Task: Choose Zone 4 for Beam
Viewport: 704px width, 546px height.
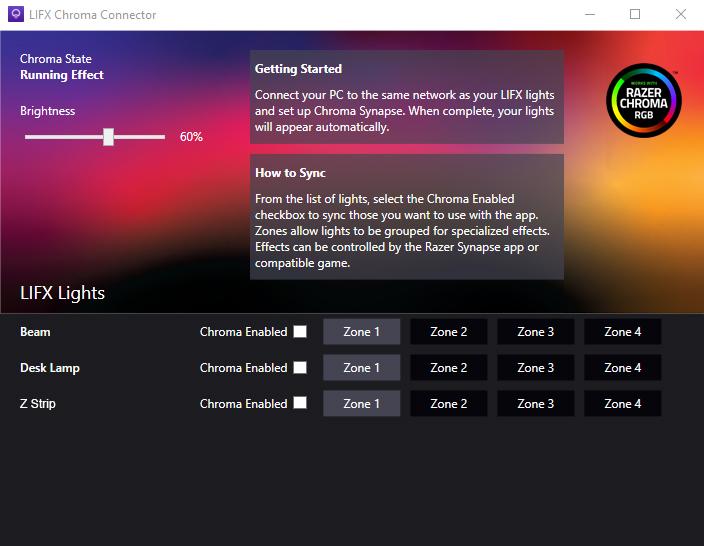Action: point(623,332)
